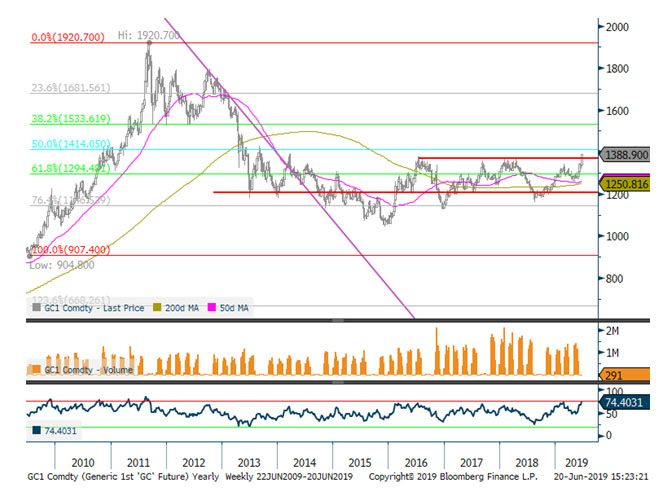Select the 1388.900 last price tag
The height and width of the screenshot is (501, 672).
(x=628, y=158)
